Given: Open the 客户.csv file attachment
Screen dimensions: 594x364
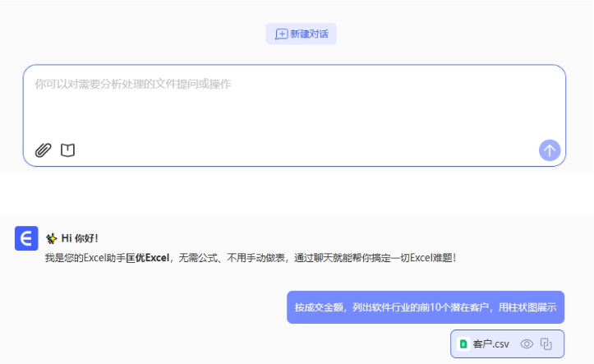Looking at the screenshot, I should [x=507, y=344].
